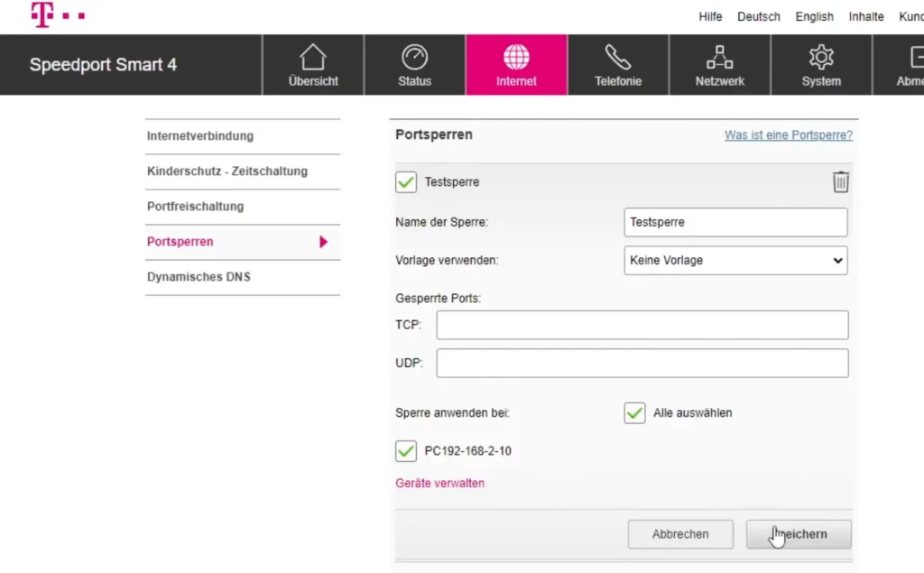Click the Portsperren section heading
The width and height of the screenshot is (924, 573).
434,134
